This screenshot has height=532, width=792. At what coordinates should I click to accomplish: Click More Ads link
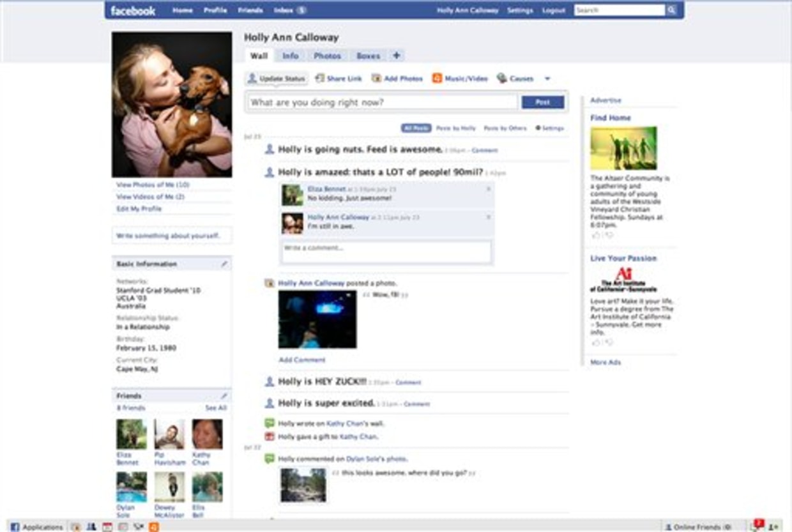click(x=605, y=362)
